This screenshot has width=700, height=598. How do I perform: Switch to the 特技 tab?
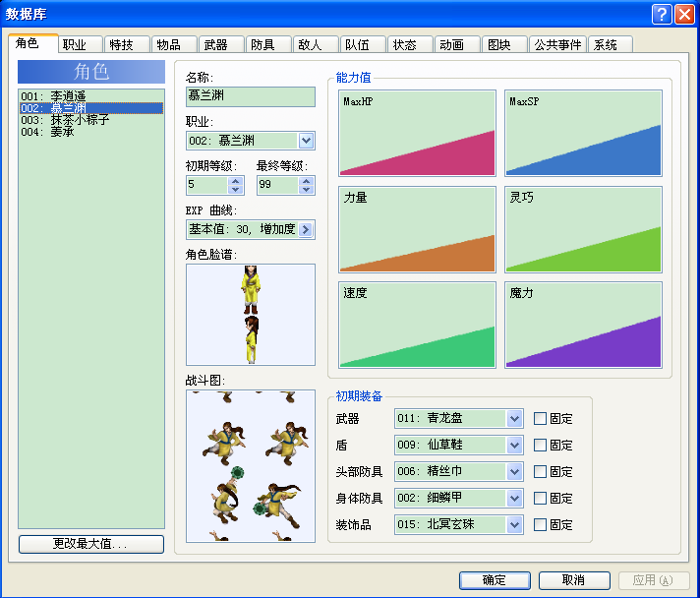click(127, 44)
